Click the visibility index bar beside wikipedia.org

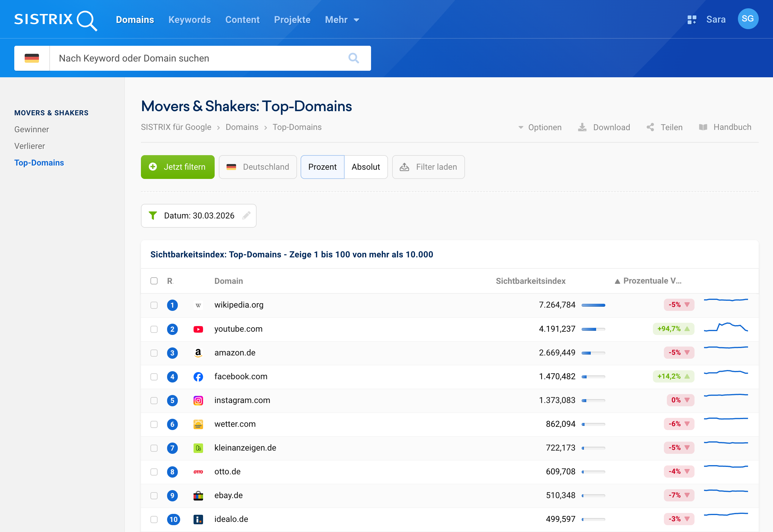[593, 305]
